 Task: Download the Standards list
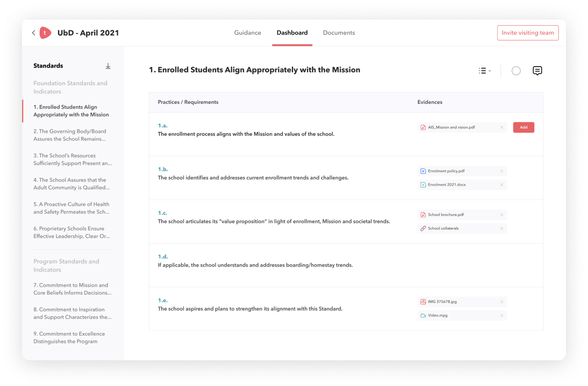click(108, 66)
